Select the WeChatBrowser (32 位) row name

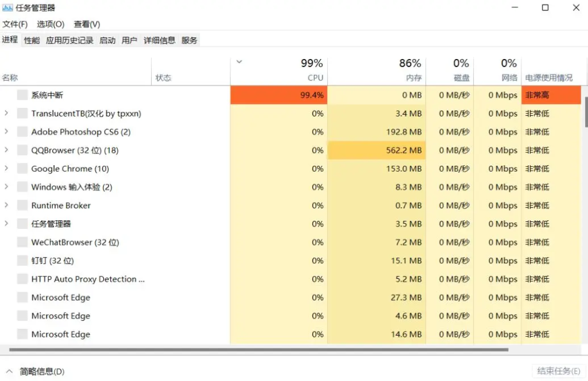tap(75, 242)
